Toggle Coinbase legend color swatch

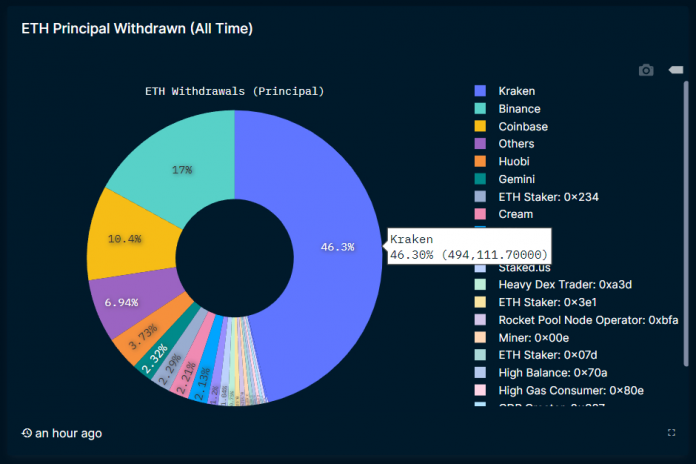480,126
